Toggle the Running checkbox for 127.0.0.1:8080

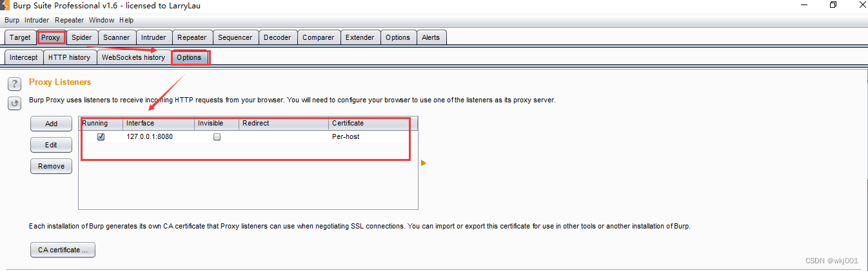tap(101, 136)
